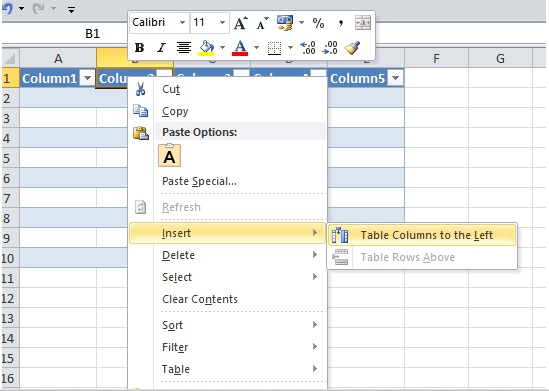
Task: Open the Insert submenu
Action: [228, 233]
